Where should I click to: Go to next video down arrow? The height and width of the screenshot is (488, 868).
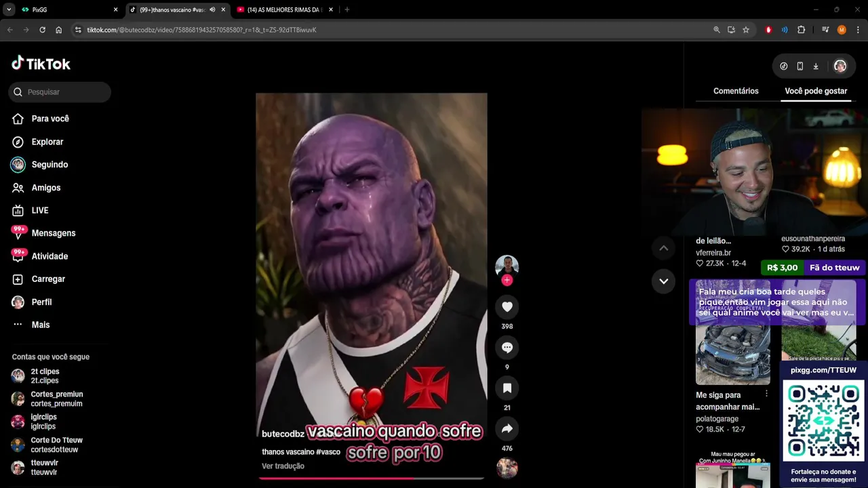(664, 281)
